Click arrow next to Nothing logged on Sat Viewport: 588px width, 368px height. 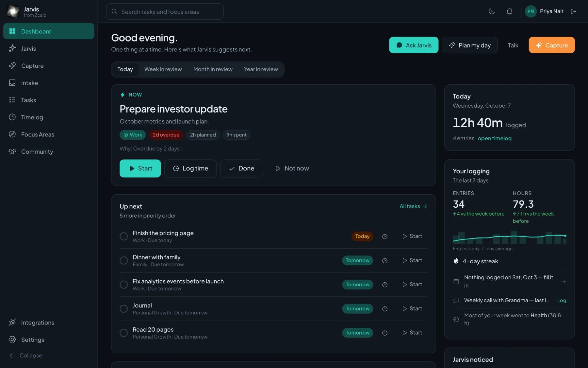563,281
